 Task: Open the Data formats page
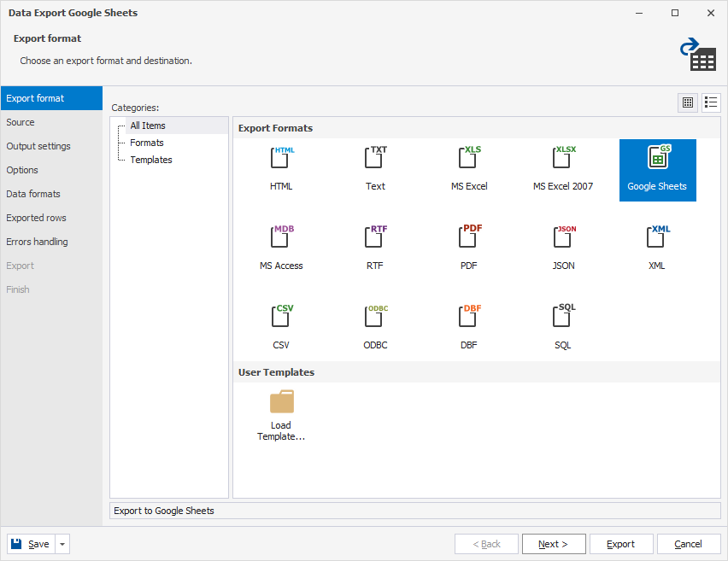[51, 194]
